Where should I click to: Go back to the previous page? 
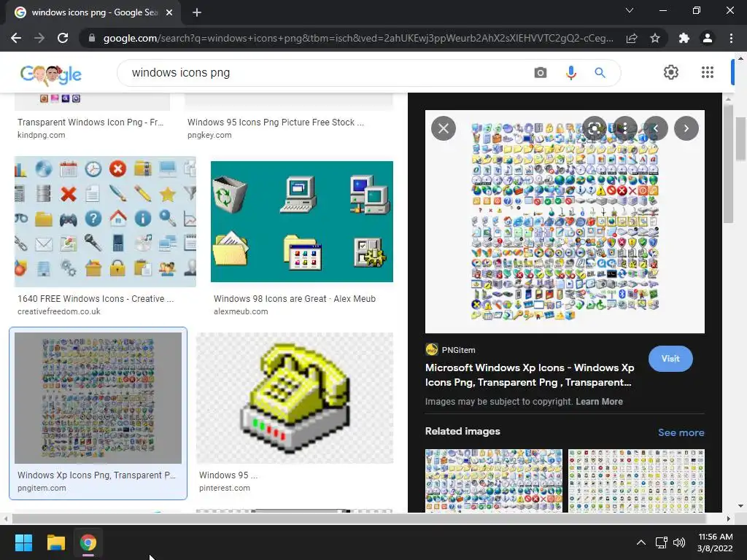click(x=16, y=38)
